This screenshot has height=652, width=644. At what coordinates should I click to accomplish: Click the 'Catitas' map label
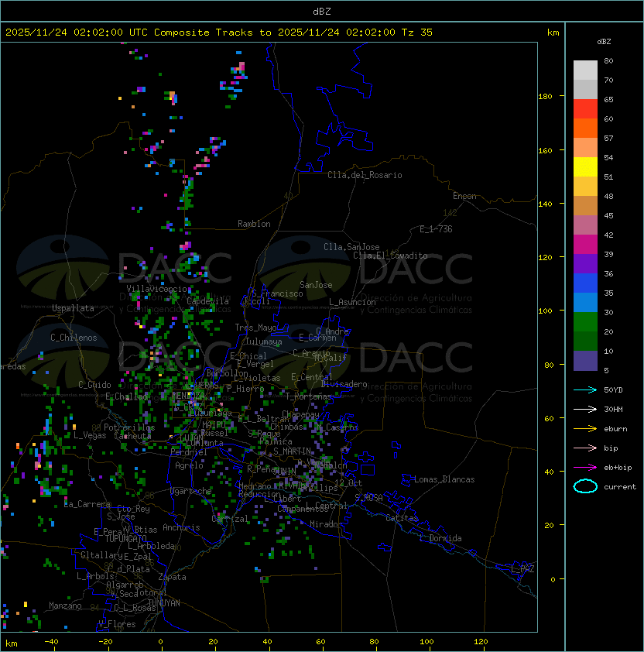point(402,518)
